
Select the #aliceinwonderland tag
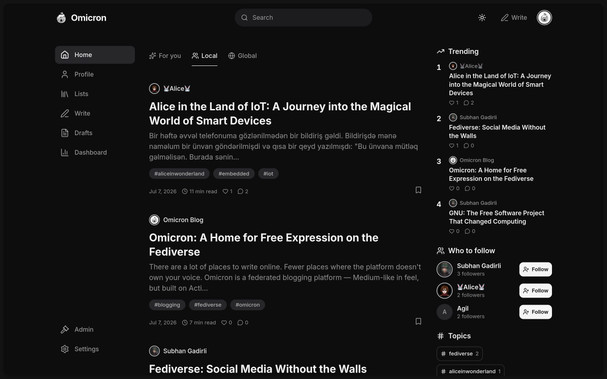(179, 173)
